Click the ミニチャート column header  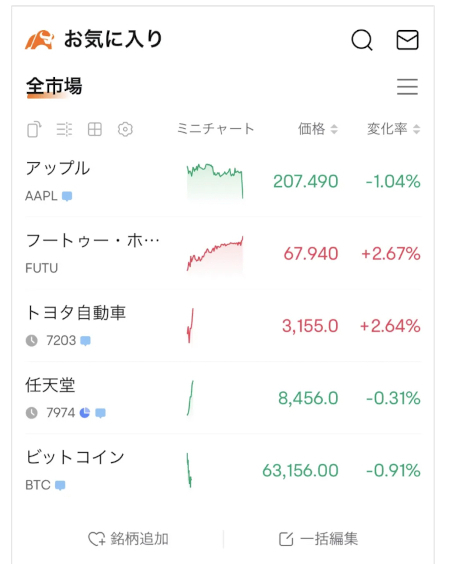pos(215,129)
